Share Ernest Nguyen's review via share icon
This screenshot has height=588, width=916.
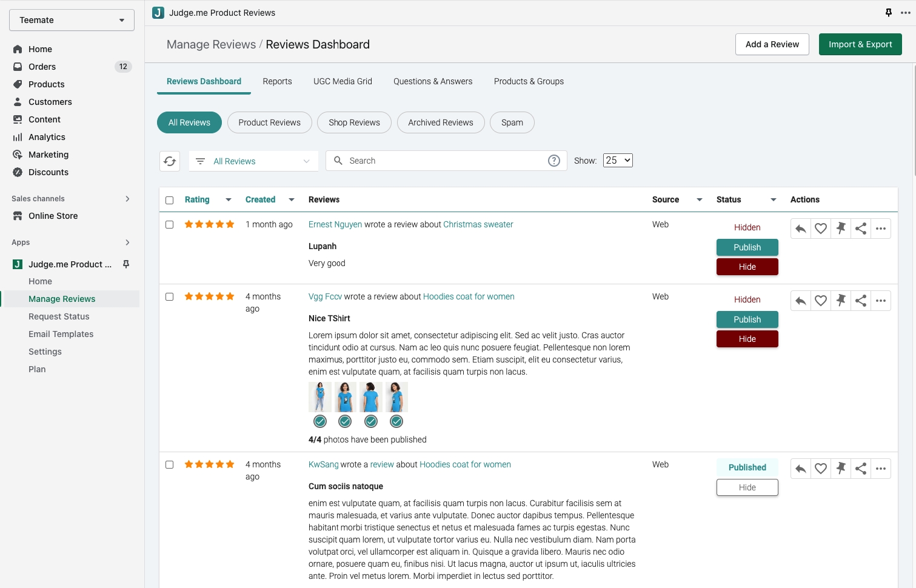(x=861, y=229)
